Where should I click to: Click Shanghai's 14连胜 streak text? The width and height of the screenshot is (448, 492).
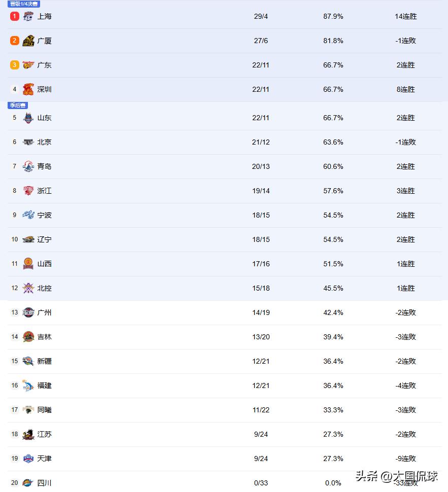tap(405, 16)
